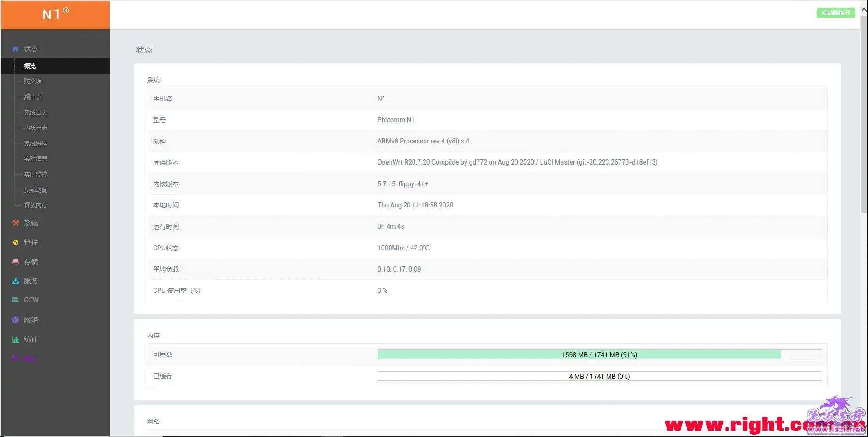Open the 网络 menu with the globe icon

[x=25, y=320]
